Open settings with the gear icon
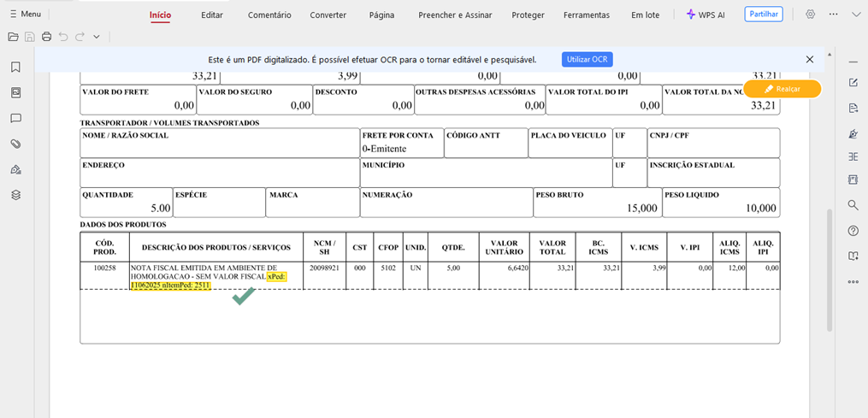Image resolution: width=868 pixels, height=418 pixels. click(811, 15)
